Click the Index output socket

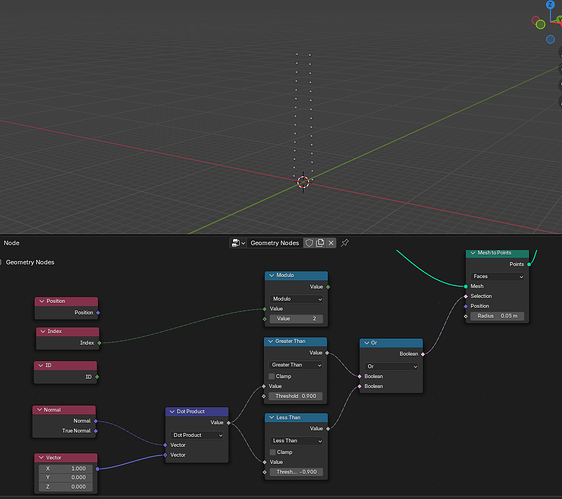point(99,343)
